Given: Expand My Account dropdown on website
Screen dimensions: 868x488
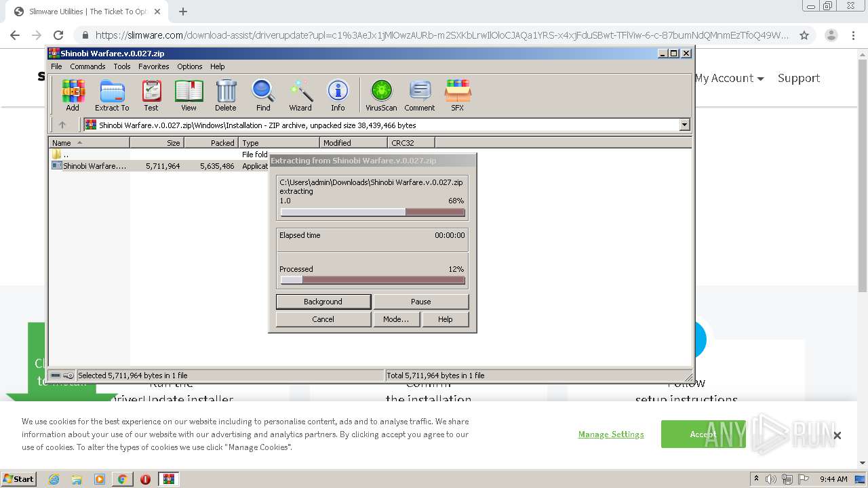Looking at the screenshot, I should point(729,78).
